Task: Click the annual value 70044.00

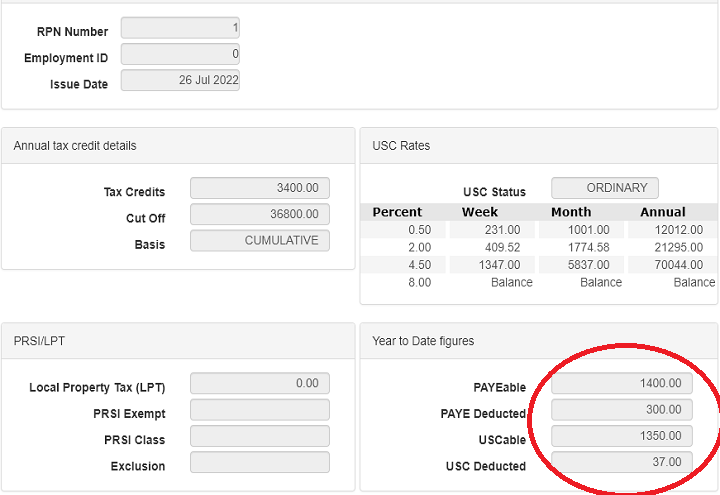Action: tap(679, 265)
